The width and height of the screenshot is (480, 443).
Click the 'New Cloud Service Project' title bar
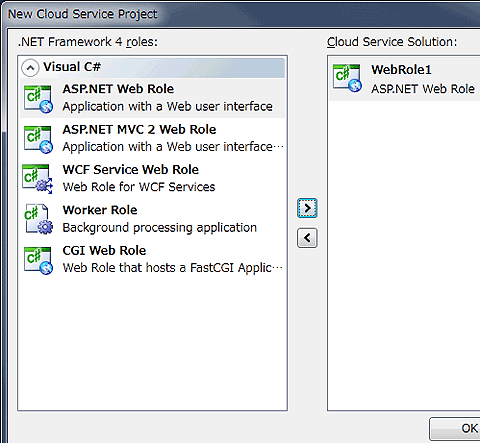82,14
